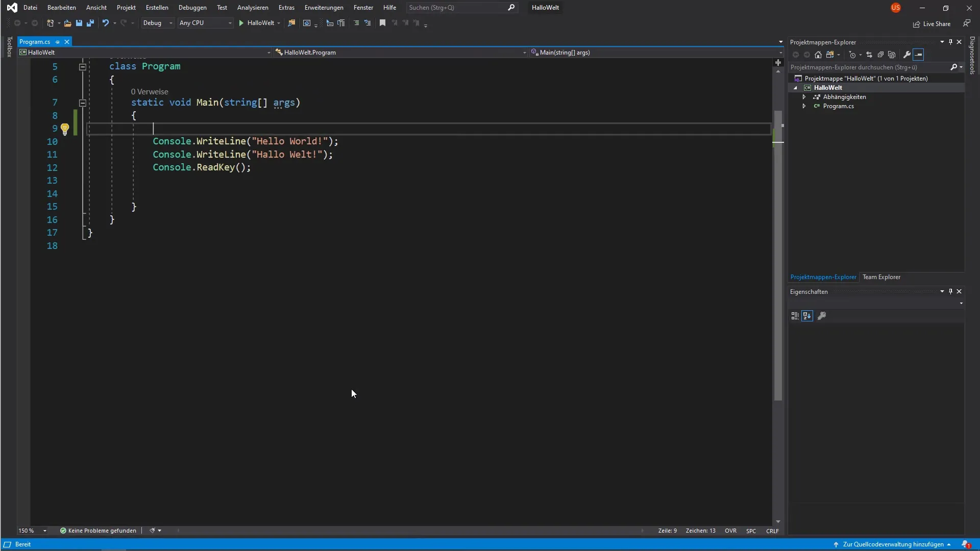
Task: Click the Keine Probleme gefunden indicator
Action: tap(98, 531)
